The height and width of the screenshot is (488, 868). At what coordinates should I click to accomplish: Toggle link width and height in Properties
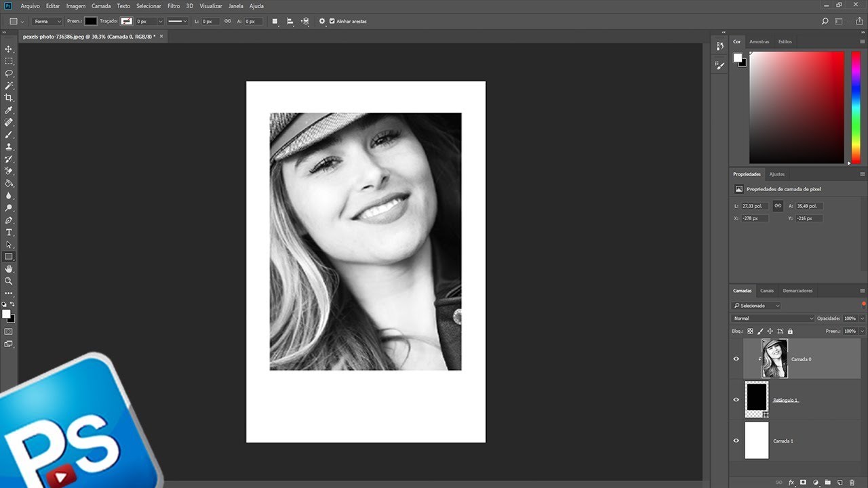coord(778,205)
